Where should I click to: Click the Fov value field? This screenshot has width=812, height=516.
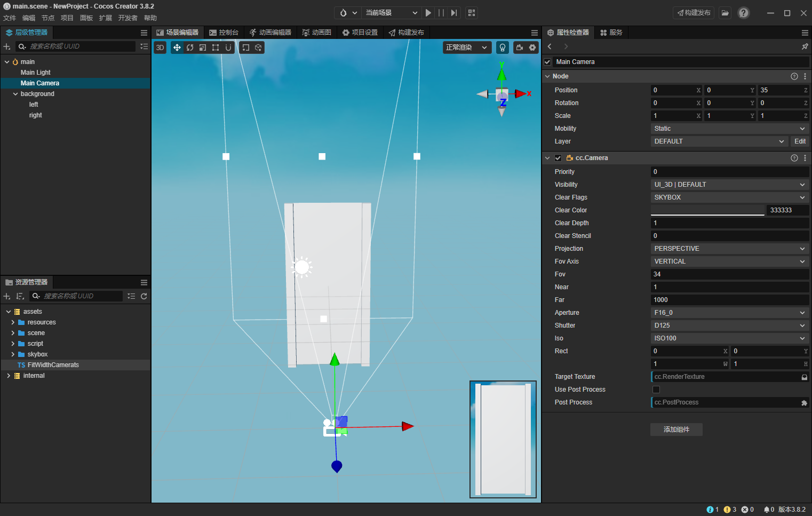[729, 274]
